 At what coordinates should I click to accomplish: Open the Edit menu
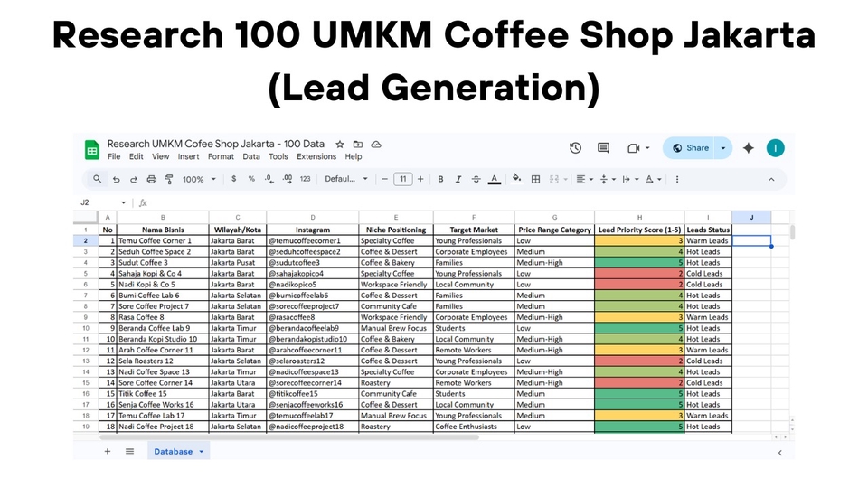(137, 156)
